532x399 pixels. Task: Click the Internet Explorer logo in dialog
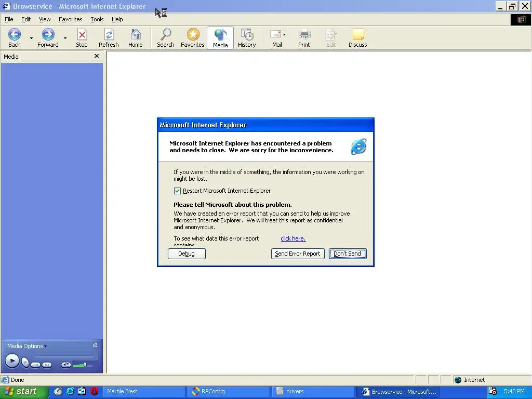pos(358,147)
